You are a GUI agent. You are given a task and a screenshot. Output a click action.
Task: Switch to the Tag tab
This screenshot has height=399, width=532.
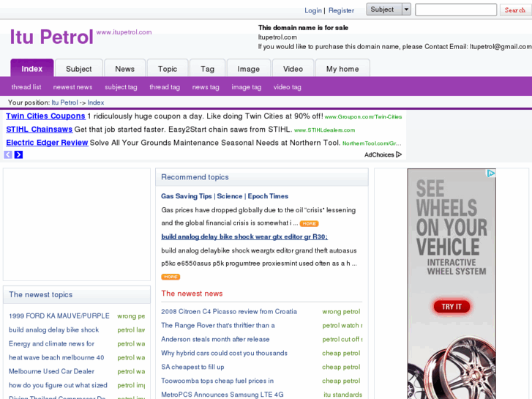click(207, 69)
